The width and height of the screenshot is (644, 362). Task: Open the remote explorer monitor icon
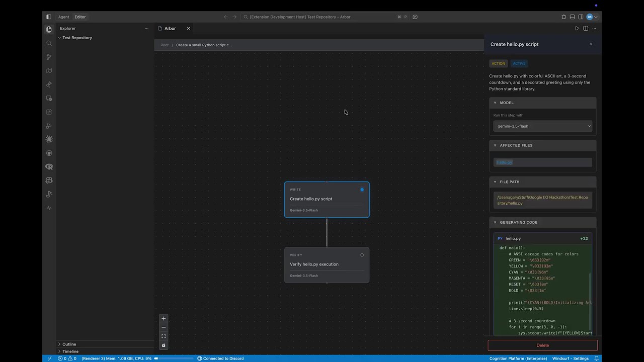pos(49,99)
